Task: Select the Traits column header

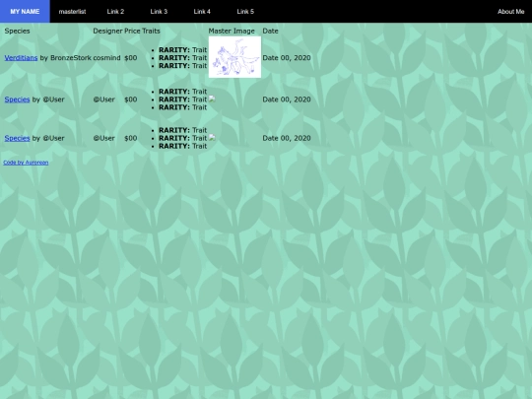Action: [151, 31]
